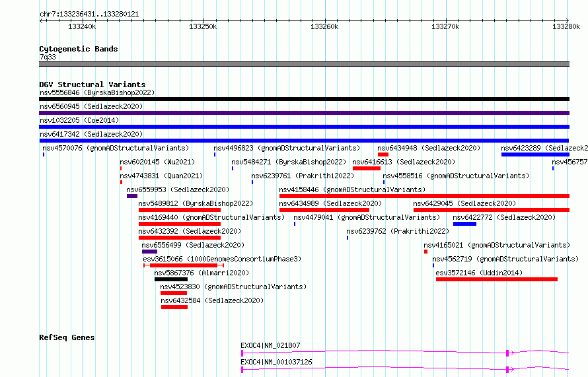
Task: Open nsv4479041 gnomAD variant label
Action: coord(367,217)
